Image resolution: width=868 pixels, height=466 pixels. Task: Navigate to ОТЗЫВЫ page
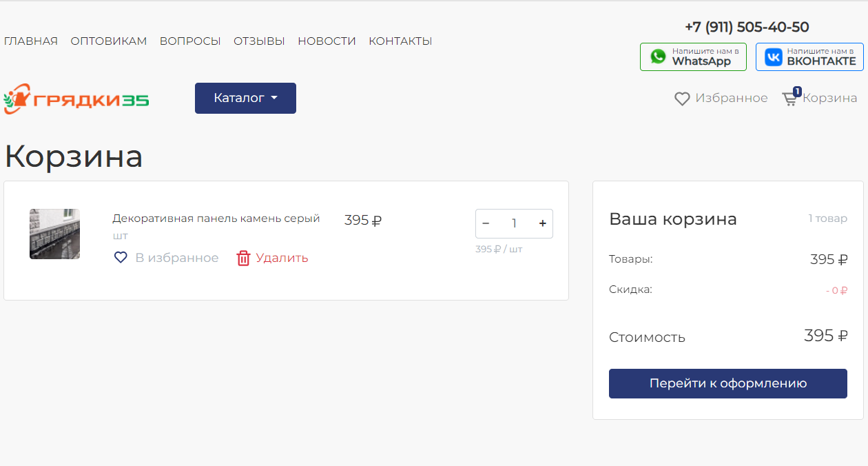[x=259, y=41]
